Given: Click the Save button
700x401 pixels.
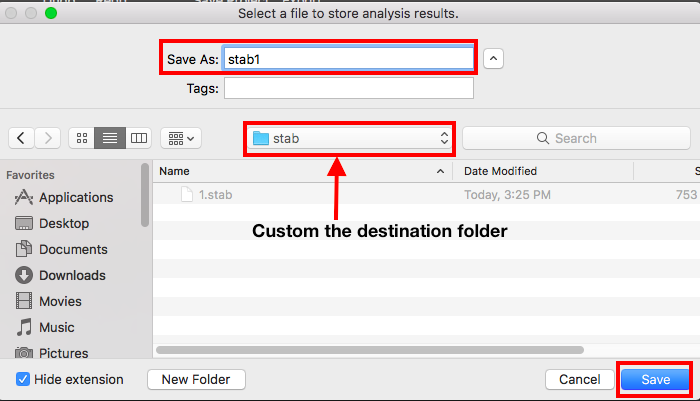Looking at the screenshot, I should [655, 380].
